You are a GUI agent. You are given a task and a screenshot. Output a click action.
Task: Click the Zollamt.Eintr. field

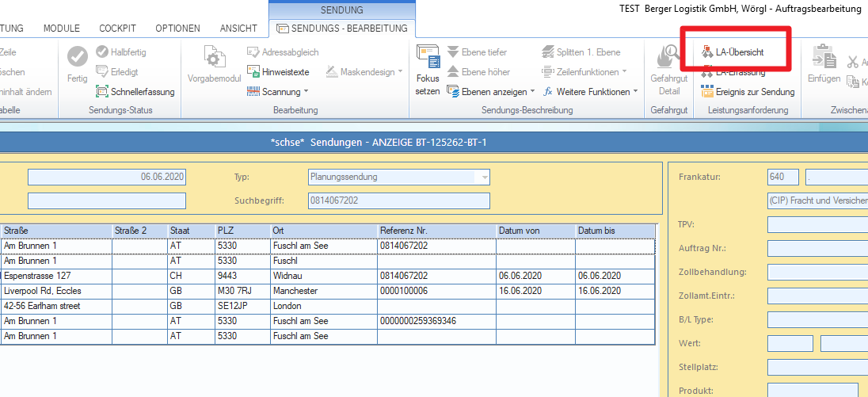pos(817,296)
